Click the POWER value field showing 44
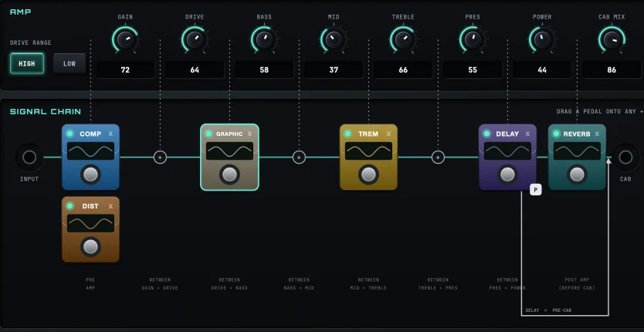Image resolution: width=644 pixels, height=332 pixels. click(542, 69)
